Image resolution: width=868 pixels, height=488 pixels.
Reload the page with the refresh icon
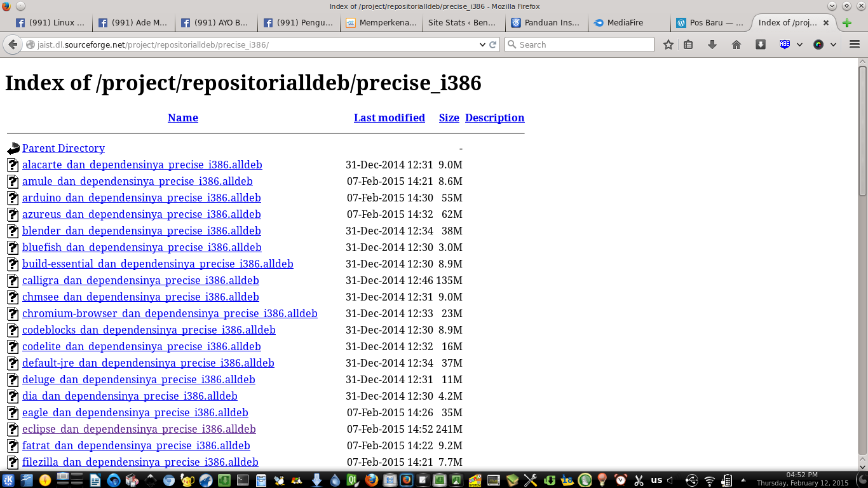pos(492,44)
